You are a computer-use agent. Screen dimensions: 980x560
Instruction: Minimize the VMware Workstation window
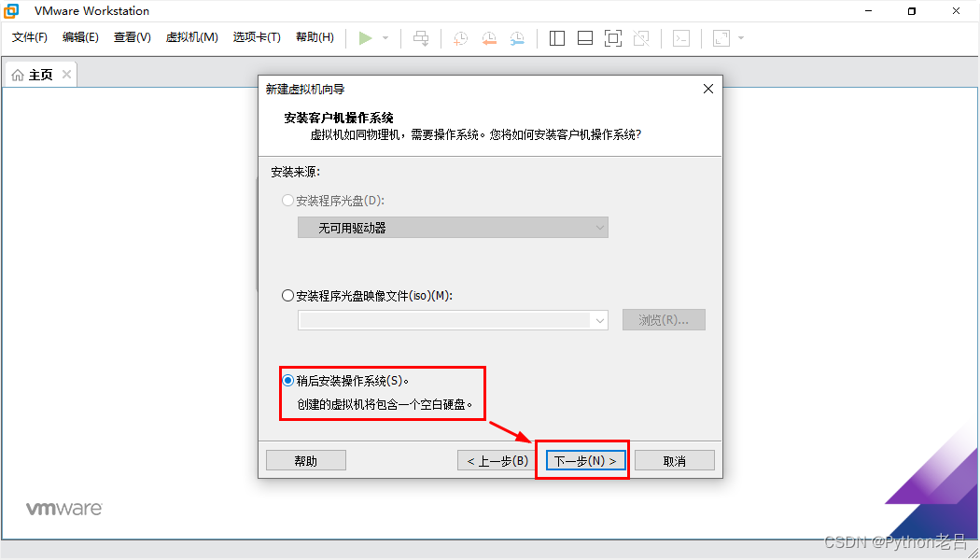867,11
